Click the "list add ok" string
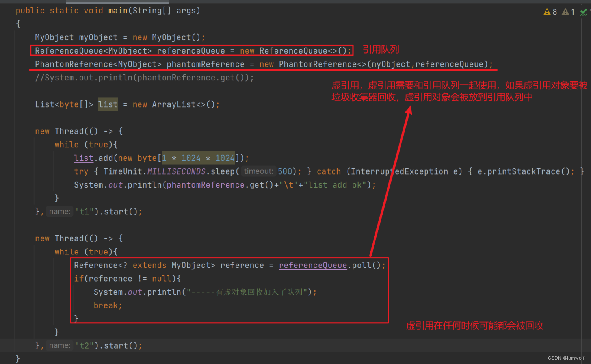This screenshot has height=364, width=591. pyautogui.click(x=335, y=185)
